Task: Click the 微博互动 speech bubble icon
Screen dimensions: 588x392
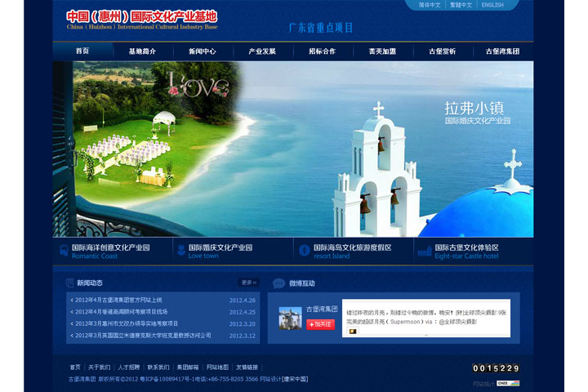Action: pyautogui.click(x=279, y=283)
